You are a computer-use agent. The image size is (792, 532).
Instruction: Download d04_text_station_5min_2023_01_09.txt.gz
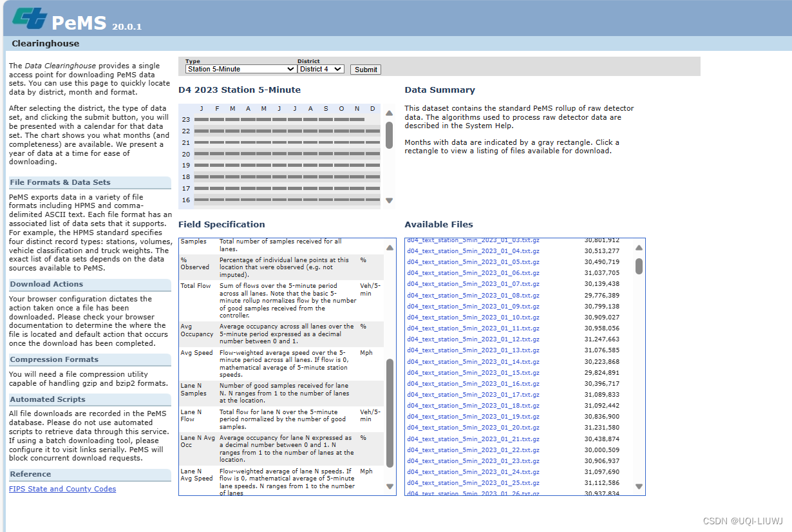tap(473, 307)
